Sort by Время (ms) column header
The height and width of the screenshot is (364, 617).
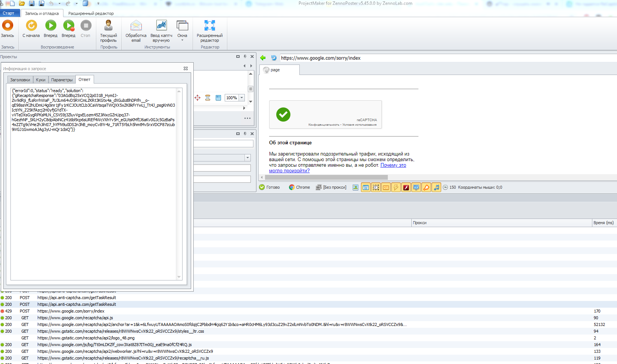604,223
